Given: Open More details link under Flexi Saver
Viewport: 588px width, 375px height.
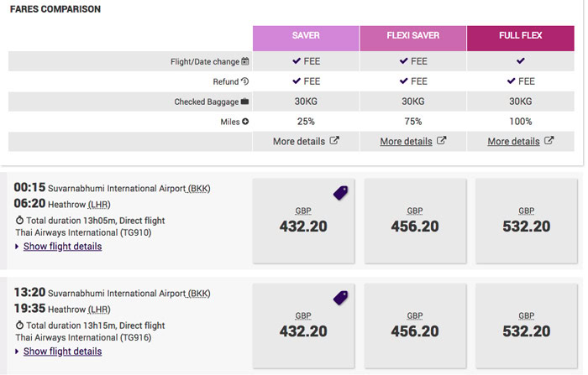Looking at the screenshot, I should tap(406, 141).
